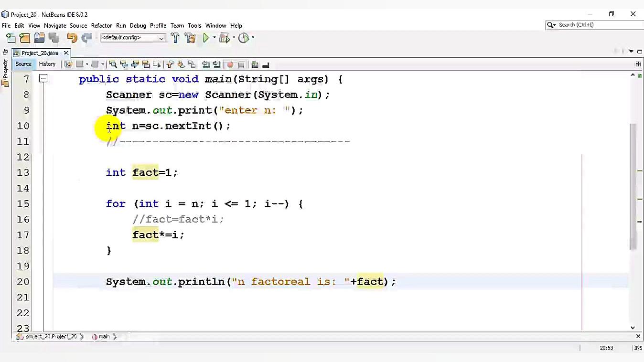Click the scroll-down arrow of the editor scrollbar
This screenshot has width=644, height=362.
click(633, 328)
